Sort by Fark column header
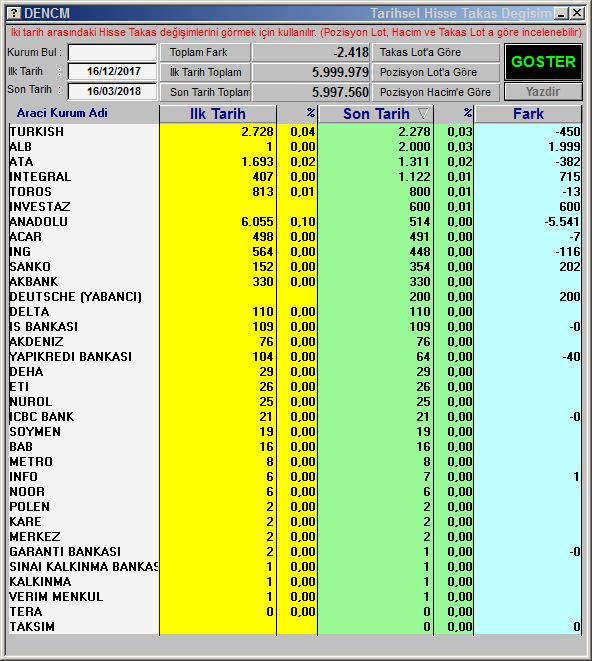 [528, 114]
